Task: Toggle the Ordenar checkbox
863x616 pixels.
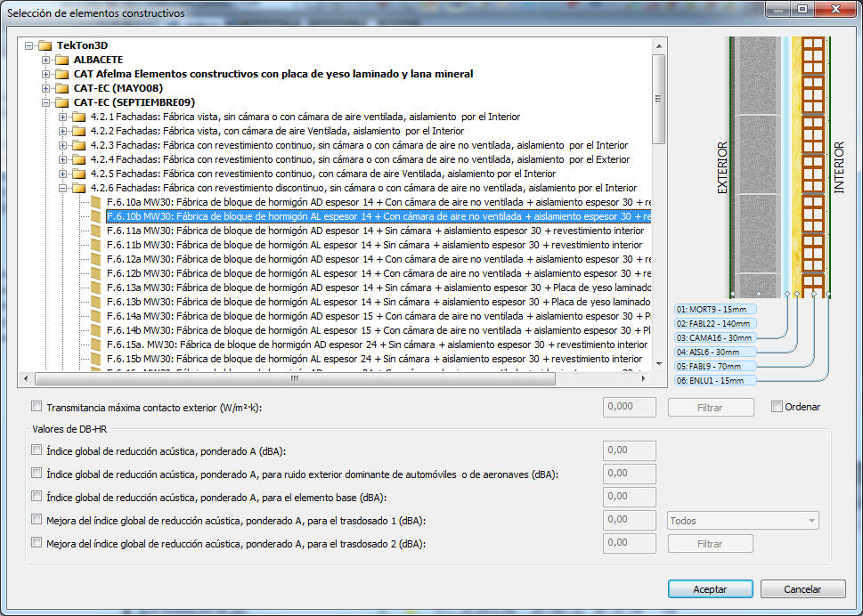Action: click(778, 407)
